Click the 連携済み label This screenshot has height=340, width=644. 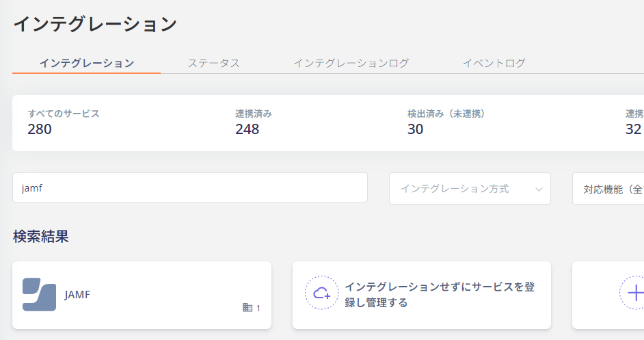point(254,114)
